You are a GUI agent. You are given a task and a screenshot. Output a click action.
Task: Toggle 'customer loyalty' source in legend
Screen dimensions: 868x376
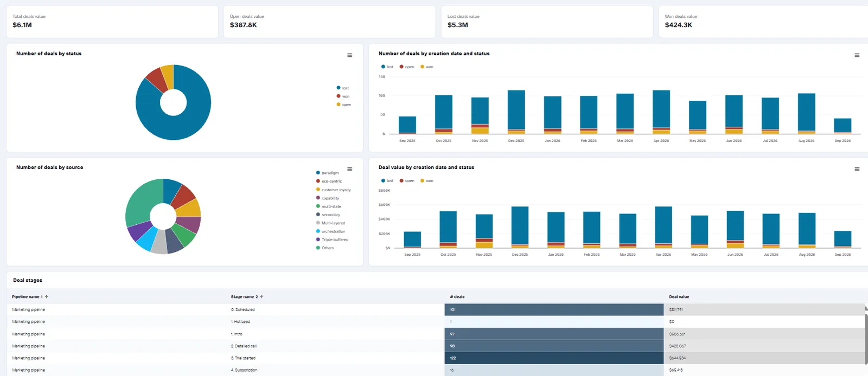click(x=333, y=190)
